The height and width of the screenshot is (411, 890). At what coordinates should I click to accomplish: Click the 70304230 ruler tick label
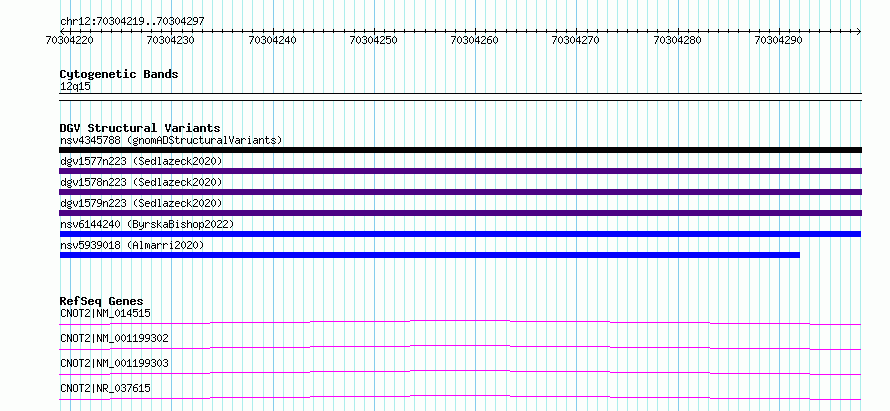click(x=170, y=40)
